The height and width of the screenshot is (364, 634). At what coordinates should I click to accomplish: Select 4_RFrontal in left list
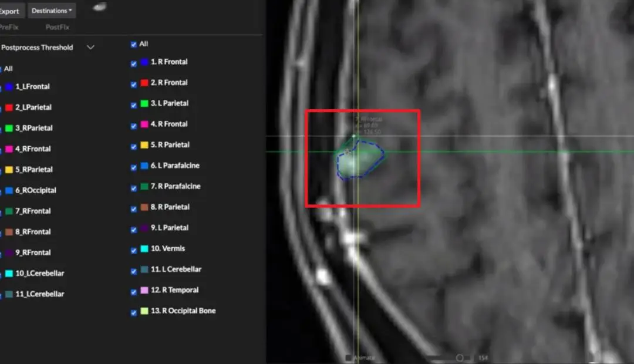pyautogui.click(x=33, y=149)
